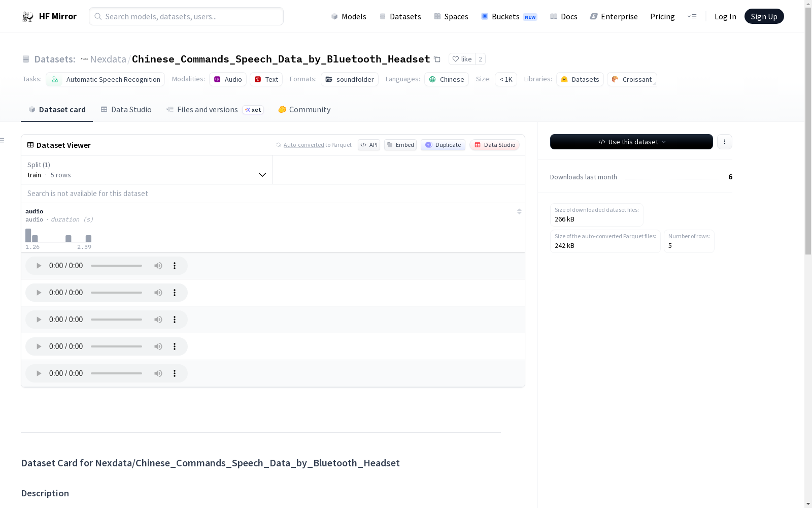The width and height of the screenshot is (812, 508).
Task: Open more options on third audio player
Action: [x=175, y=320]
